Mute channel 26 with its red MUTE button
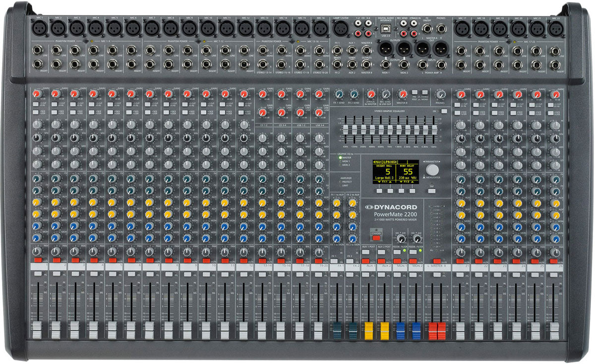This screenshot has height=364, width=595. click(555, 260)
